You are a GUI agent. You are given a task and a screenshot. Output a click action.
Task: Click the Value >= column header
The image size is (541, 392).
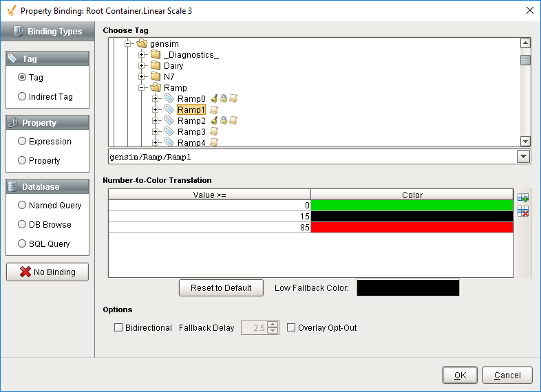pyautogui.click(x=209, y=195)
